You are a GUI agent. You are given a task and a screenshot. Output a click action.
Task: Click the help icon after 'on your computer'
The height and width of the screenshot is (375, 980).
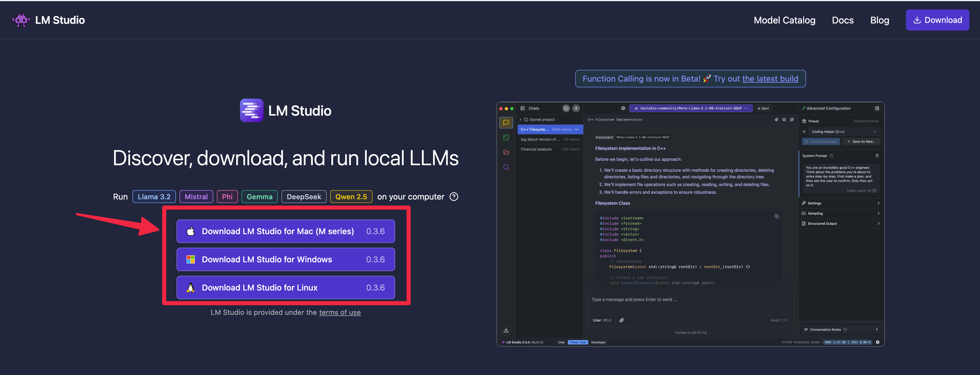[454, 197]
